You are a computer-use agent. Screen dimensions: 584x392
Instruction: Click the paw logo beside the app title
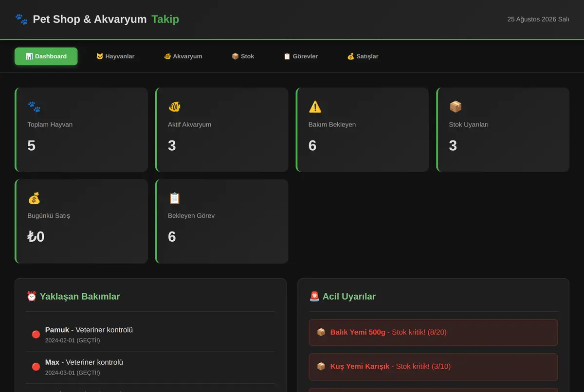pos(21,19)
